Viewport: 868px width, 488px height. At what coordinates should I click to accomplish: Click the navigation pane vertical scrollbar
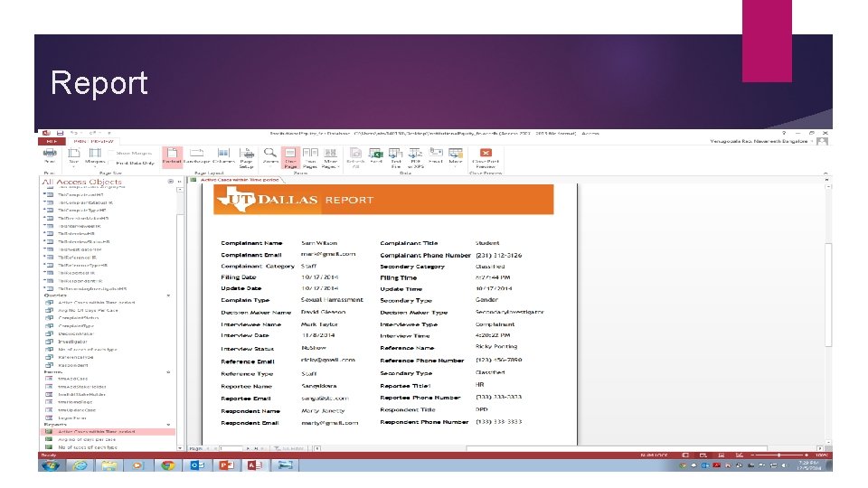180,319
